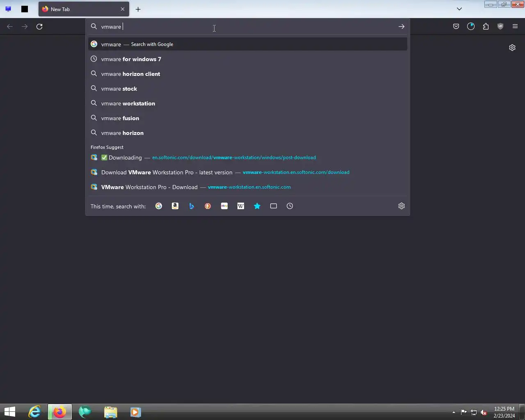Open the Save to Pocket icon
This screenshot has height=420, width=525.
(x=456, y=27)
